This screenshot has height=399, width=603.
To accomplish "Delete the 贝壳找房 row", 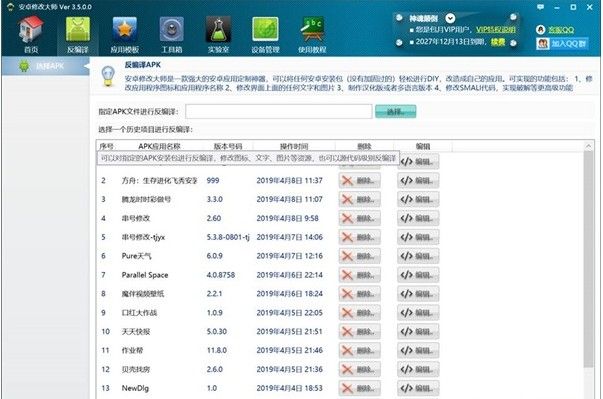I will 360,369.
